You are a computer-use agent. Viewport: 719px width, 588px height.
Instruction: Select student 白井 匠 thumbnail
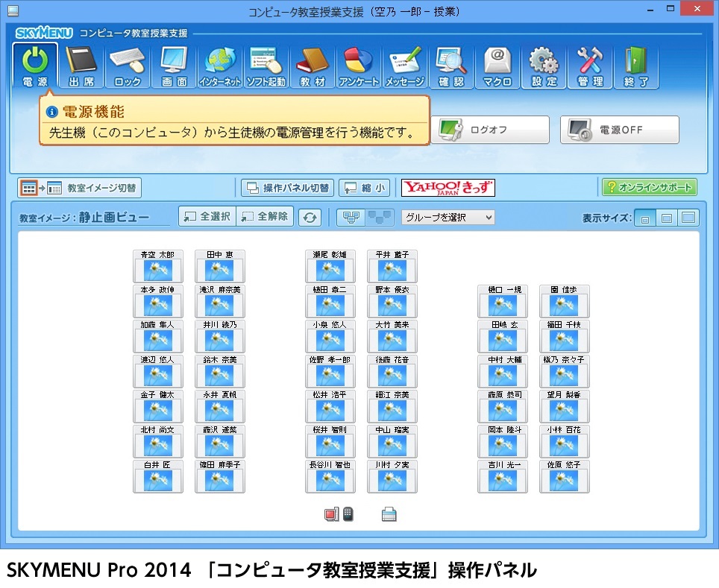(157, 476)
